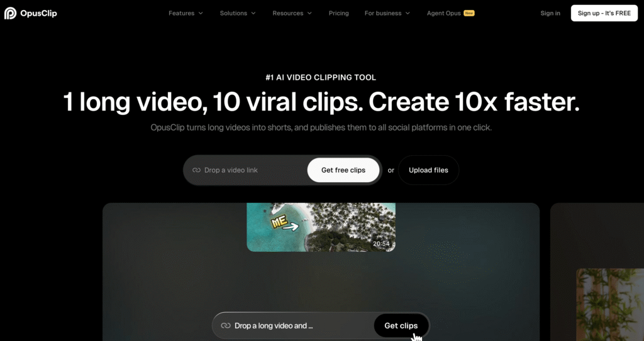Click the island video thumbnail showing 20:54

[x=321, y=227]
